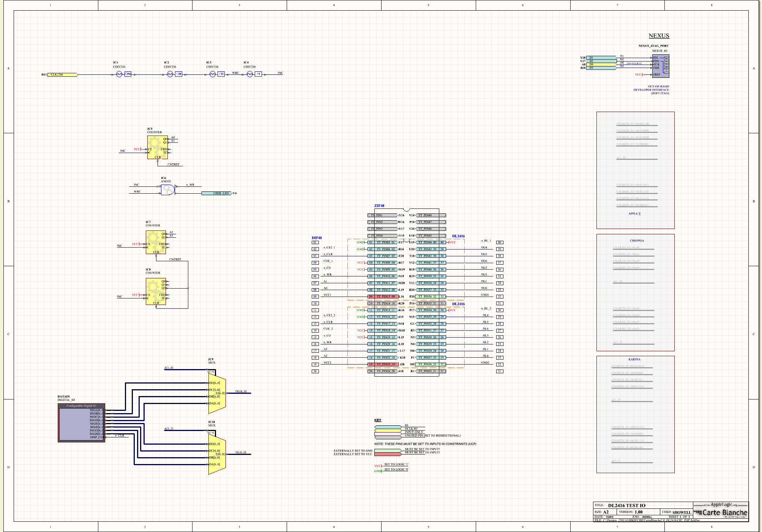
Task: Click the gray TT_PIN14_10 port
Action: (383, 303)
